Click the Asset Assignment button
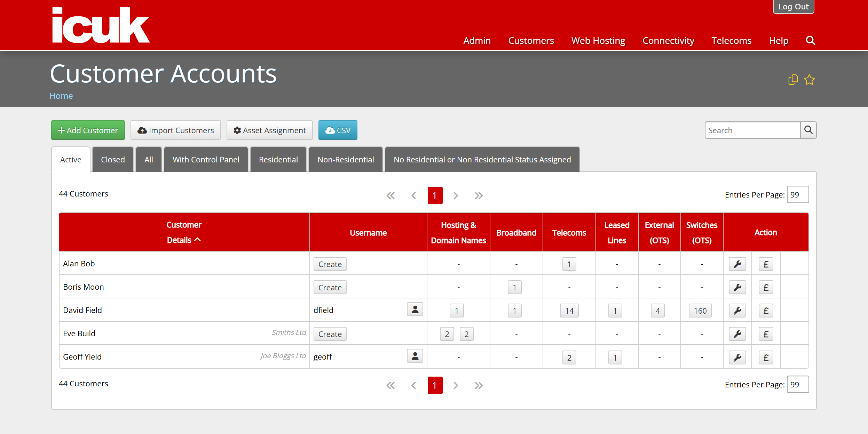Viewport: 868px width, 434px height. pos(270,130)
